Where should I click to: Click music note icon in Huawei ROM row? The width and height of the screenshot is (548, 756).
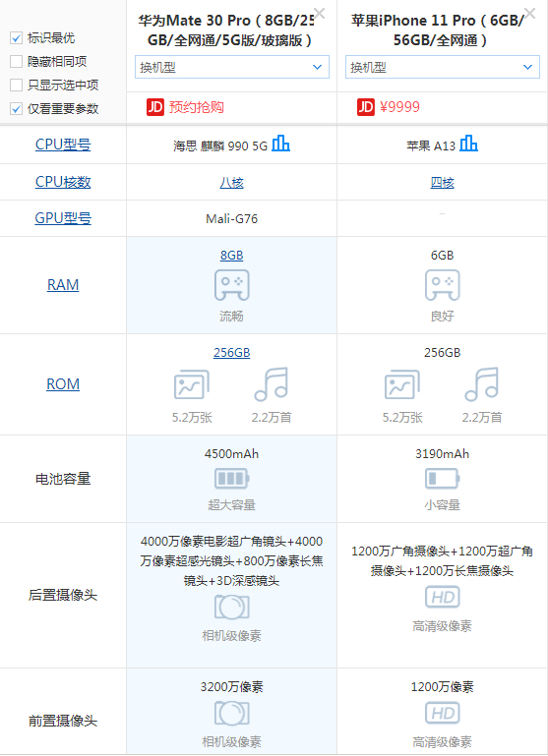click(x=272, y=384)
